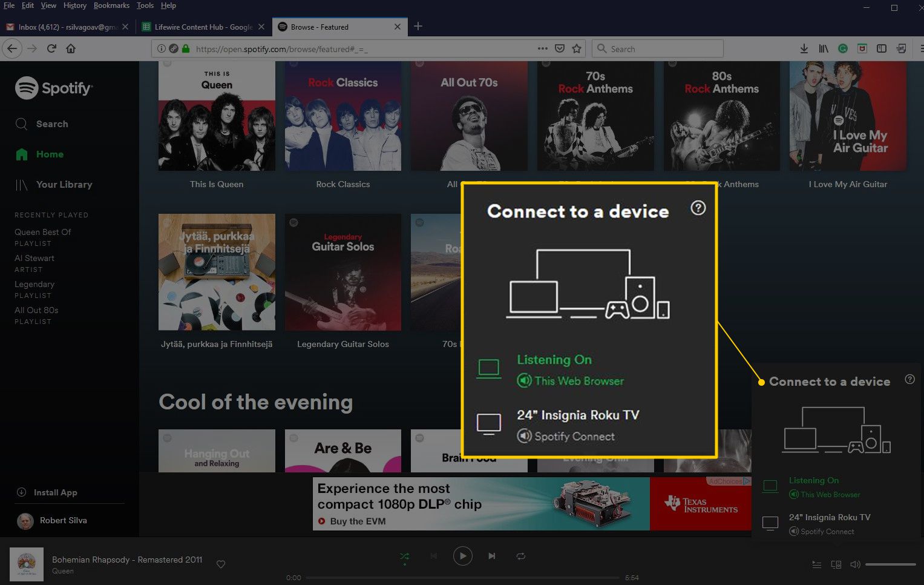Click the Spotify logo in sidebar

pyautogui.click(x=53, y=88)
